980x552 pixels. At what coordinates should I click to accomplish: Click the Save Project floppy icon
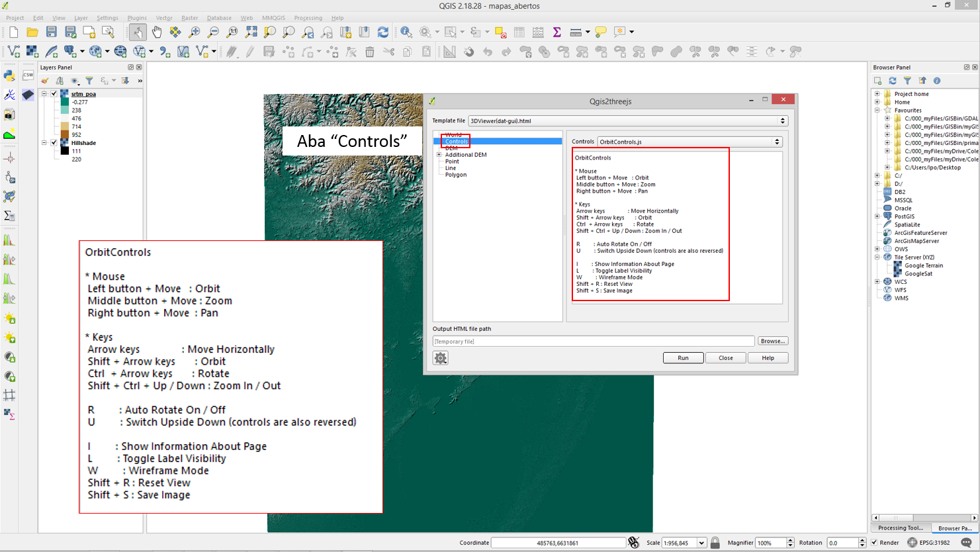coord(52,32)
